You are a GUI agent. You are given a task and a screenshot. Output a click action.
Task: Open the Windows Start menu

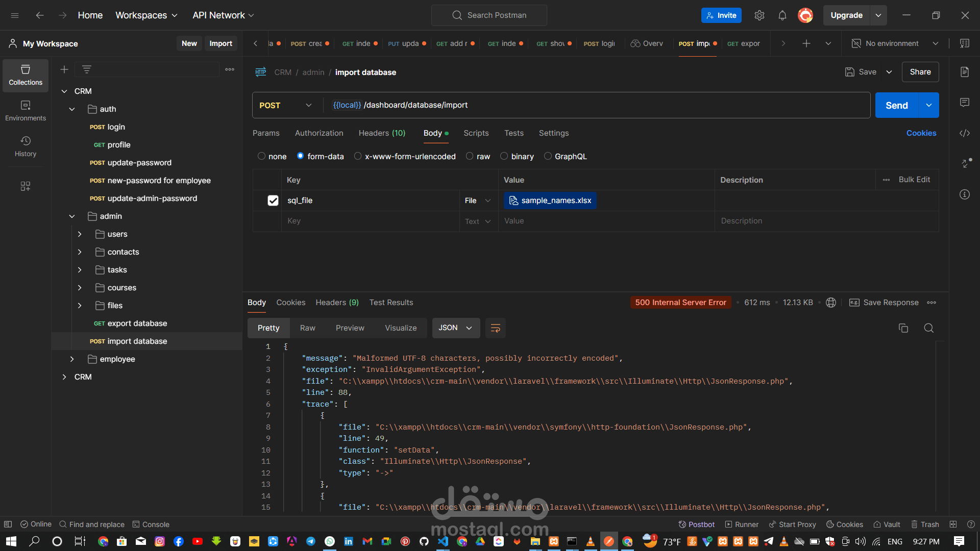(11, 541)
